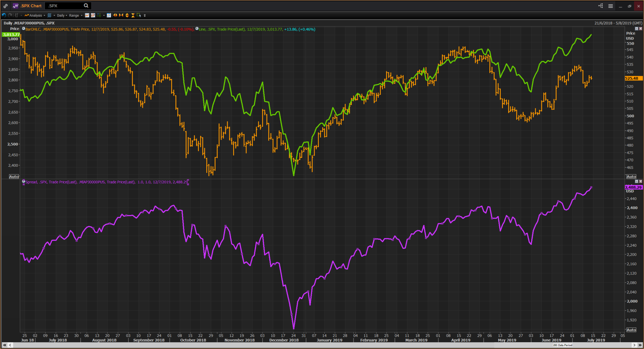This screenshot has width=644, height=349.
Task: Toggle the Auto scale button of spread pane
Action: (631, 330)
